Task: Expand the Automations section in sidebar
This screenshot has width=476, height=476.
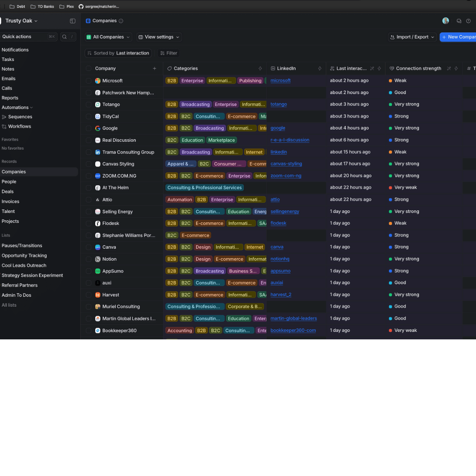Action: point(17,108)
